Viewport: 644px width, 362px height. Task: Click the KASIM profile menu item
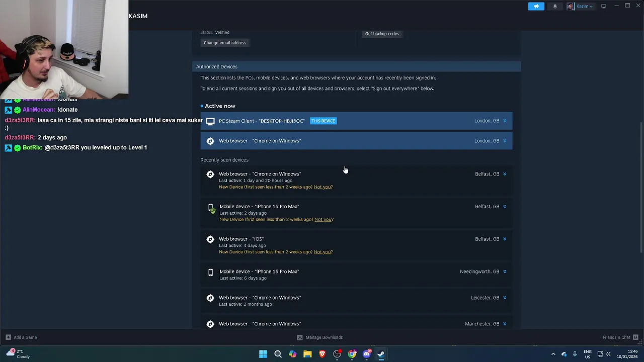coord(138,16)
